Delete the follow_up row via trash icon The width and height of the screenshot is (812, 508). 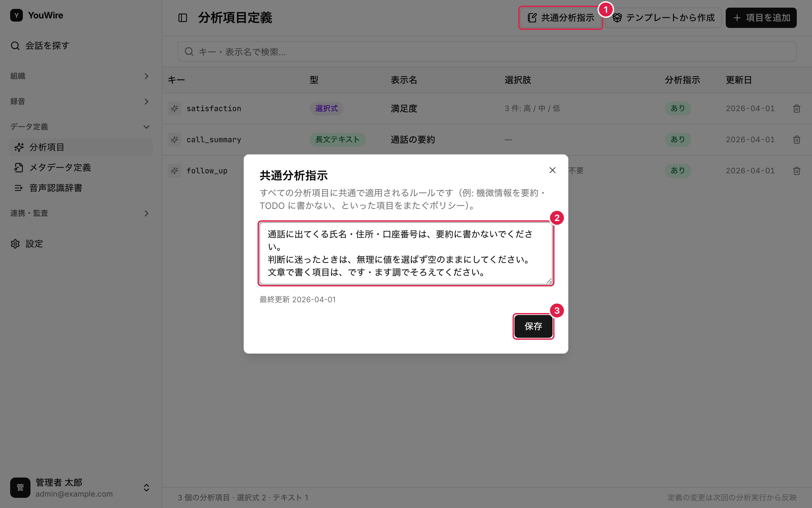(x=796, y=171)
